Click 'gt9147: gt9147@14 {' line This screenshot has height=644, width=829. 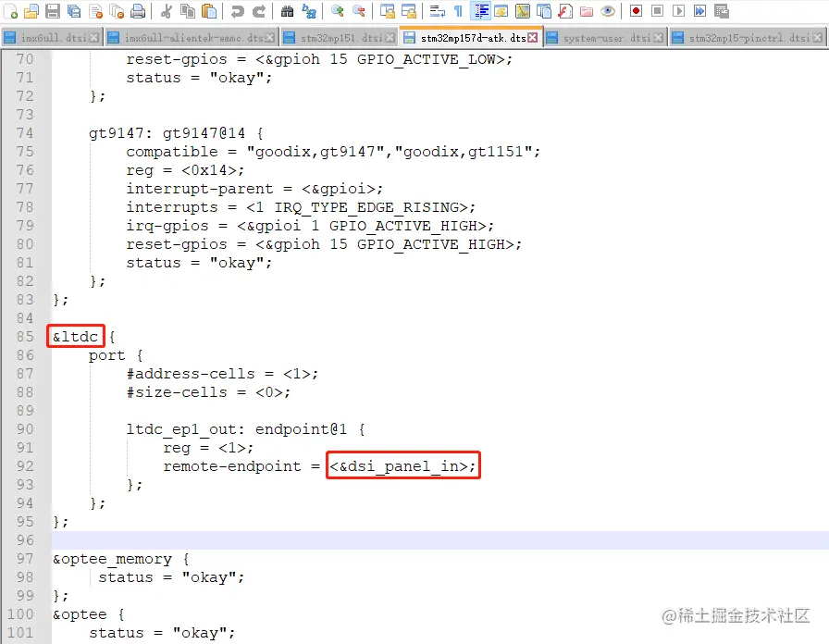click(x=176, y=132)
